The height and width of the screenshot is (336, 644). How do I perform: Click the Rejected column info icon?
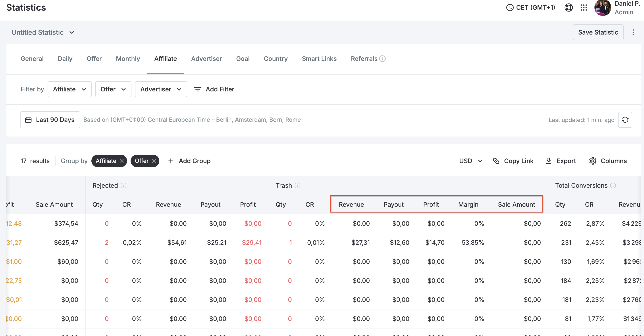click(123, 185)
